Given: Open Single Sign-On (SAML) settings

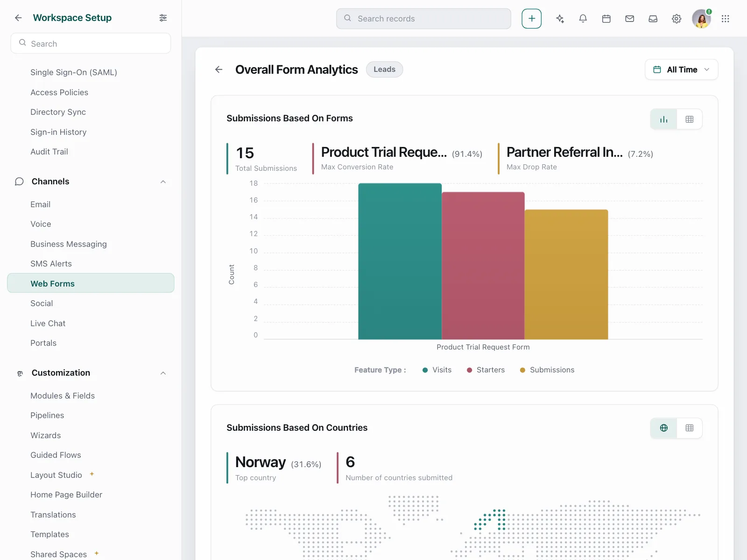Looking at the screenshot, I should coord(74,72).
